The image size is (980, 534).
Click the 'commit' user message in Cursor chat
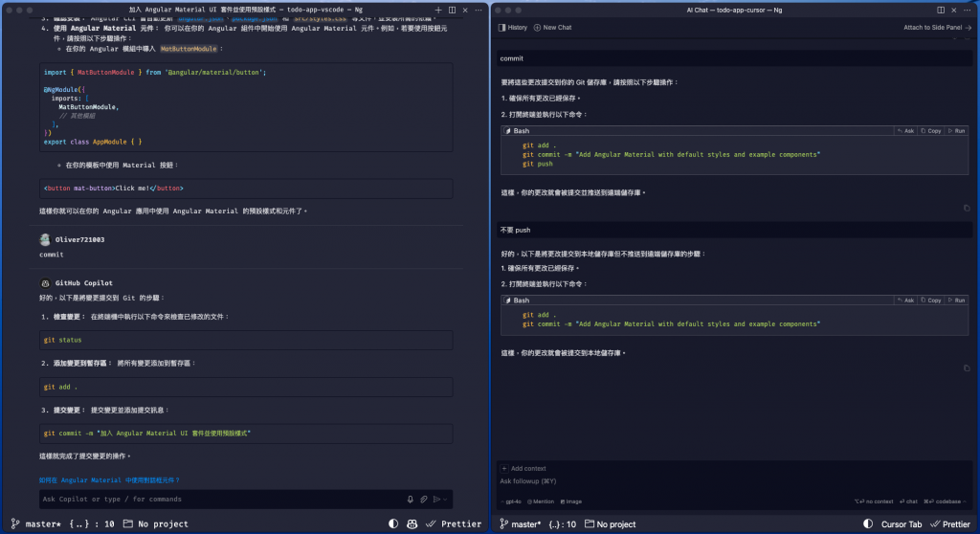(734, 58)
